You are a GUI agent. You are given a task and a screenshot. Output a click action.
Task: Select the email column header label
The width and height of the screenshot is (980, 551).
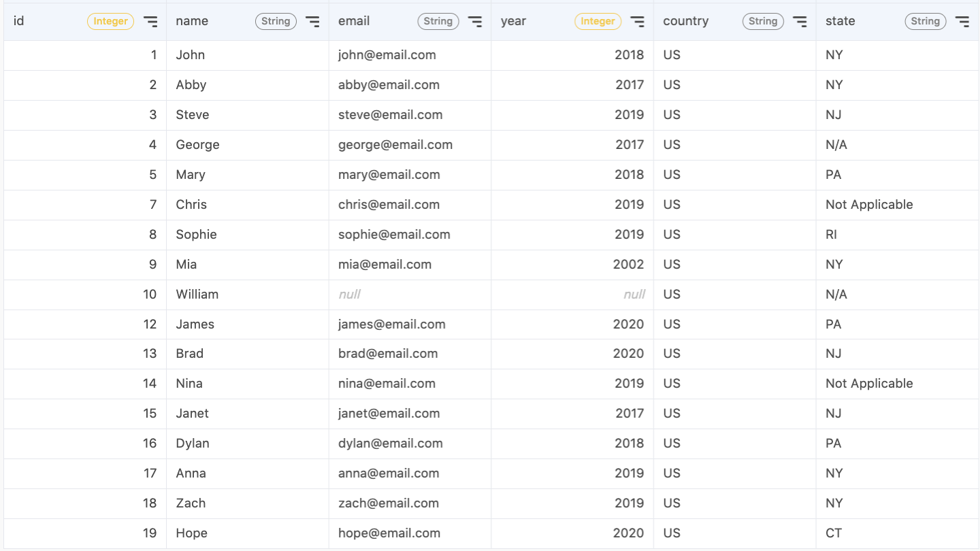354,21
